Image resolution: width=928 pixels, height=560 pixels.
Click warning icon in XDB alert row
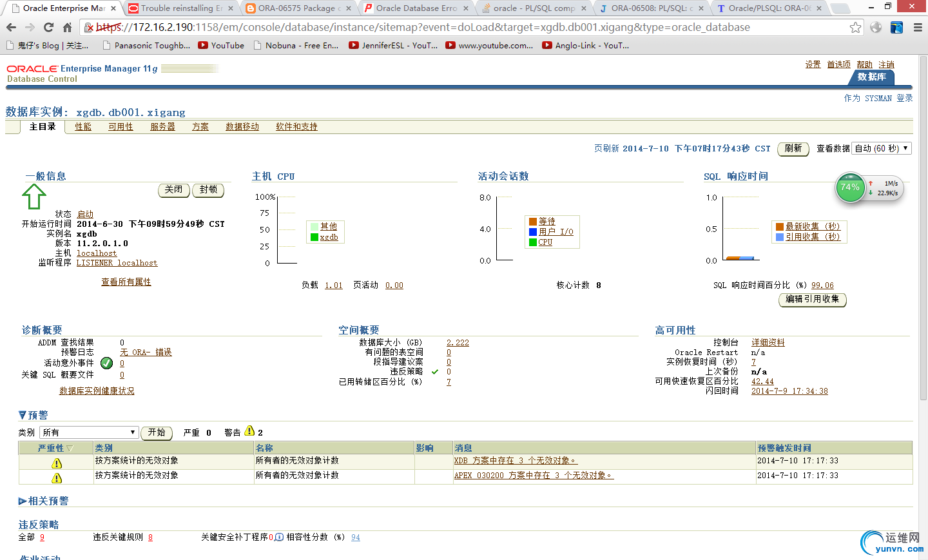click(57, 463)
